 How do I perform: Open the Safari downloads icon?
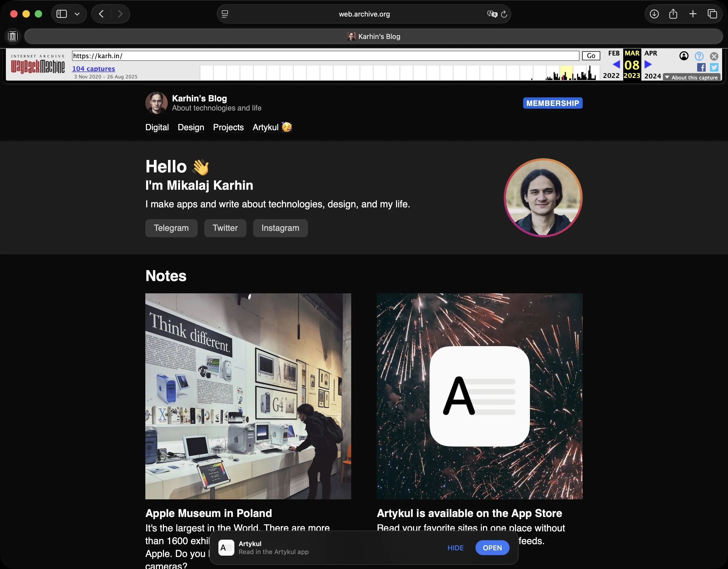pyautogui.click(x=654, y=14)
